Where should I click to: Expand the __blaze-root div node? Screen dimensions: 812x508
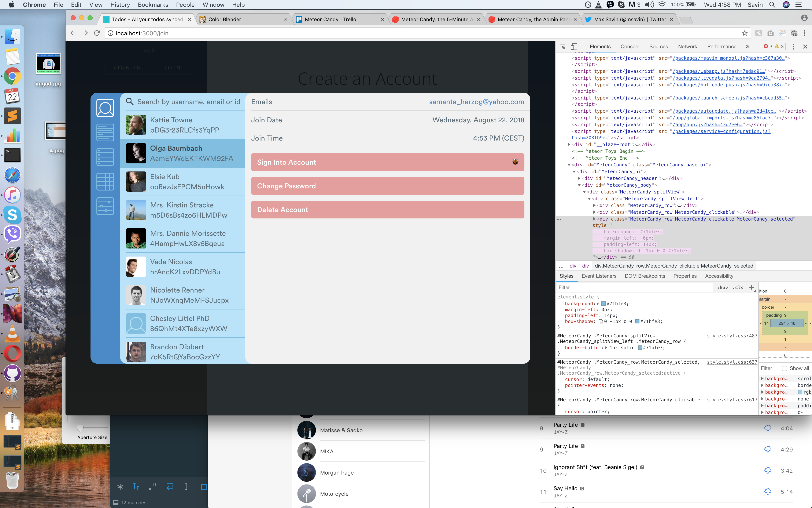(x=569, y=145)
